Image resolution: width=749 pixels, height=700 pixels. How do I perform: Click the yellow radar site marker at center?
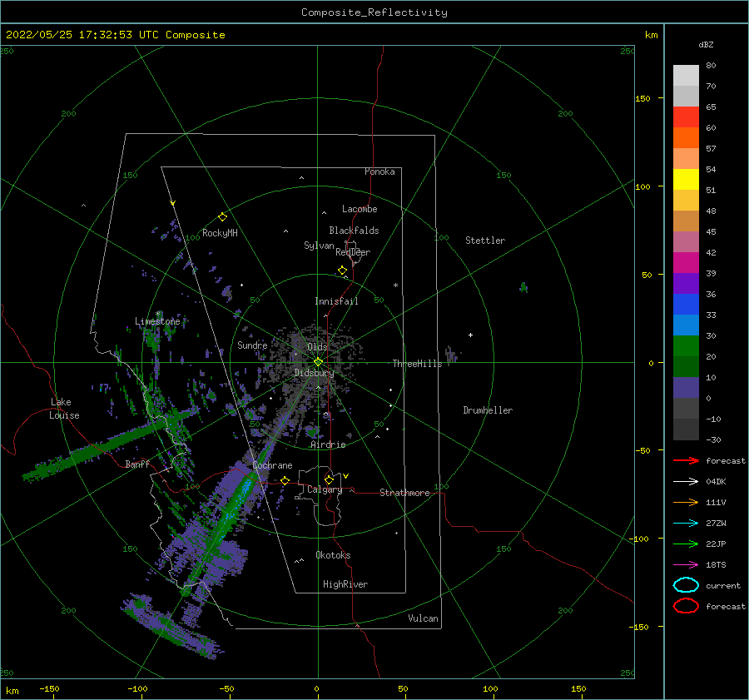tap(318, 362)
